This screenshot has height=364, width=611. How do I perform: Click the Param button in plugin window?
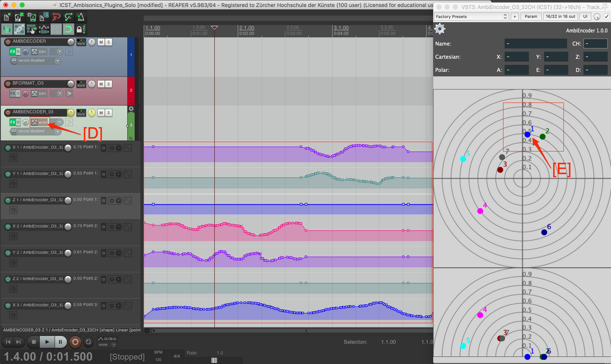click(531, 16)
